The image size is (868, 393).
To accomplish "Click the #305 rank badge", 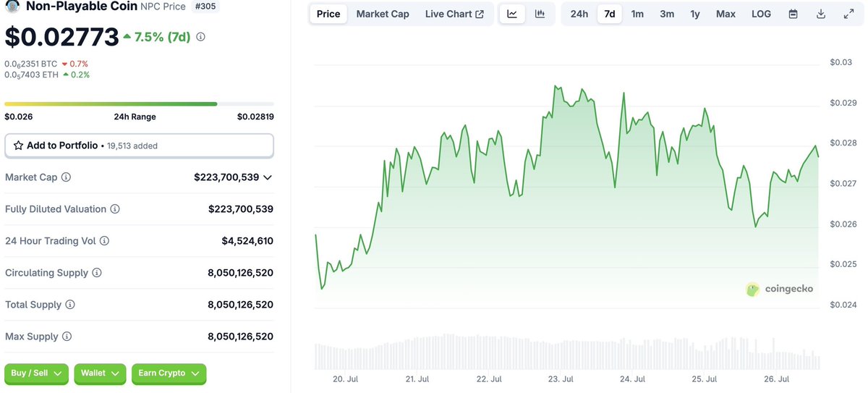I will tap(206, 7).
